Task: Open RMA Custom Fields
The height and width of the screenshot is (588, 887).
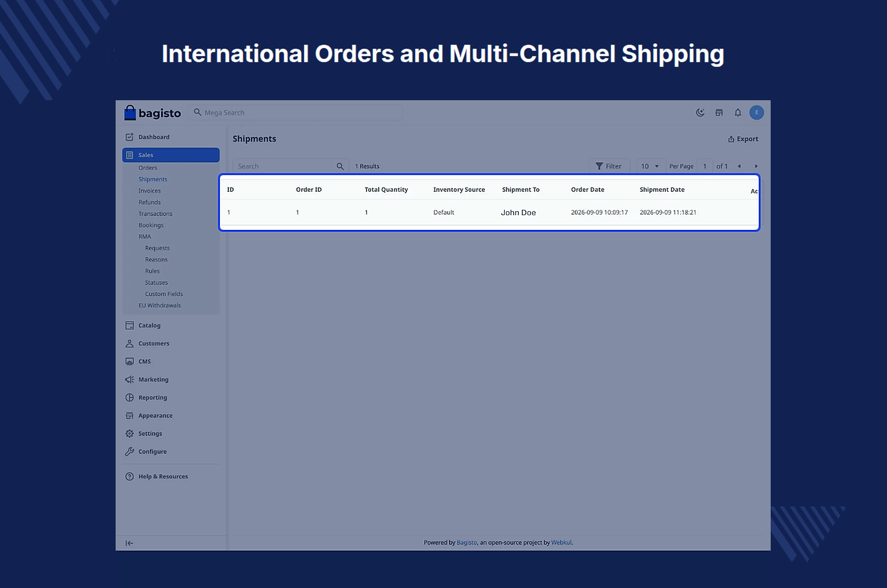Action: [x=164, y=294]
